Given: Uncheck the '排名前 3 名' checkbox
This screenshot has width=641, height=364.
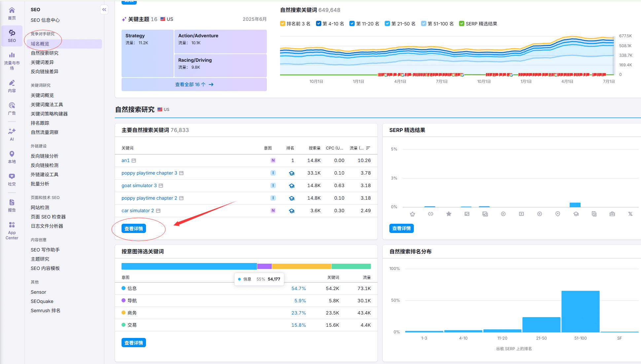Looking at the screenshot, I should tap(282, 24).
